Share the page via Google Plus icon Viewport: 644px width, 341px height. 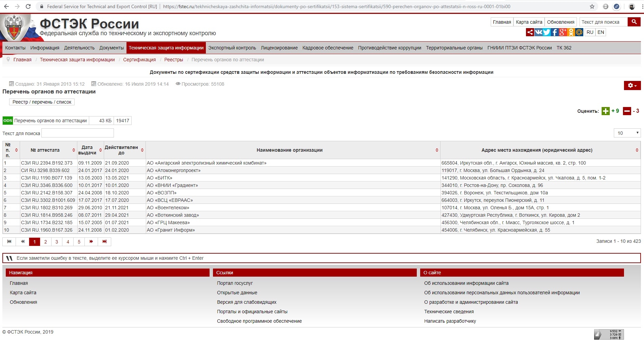(563, 32)
